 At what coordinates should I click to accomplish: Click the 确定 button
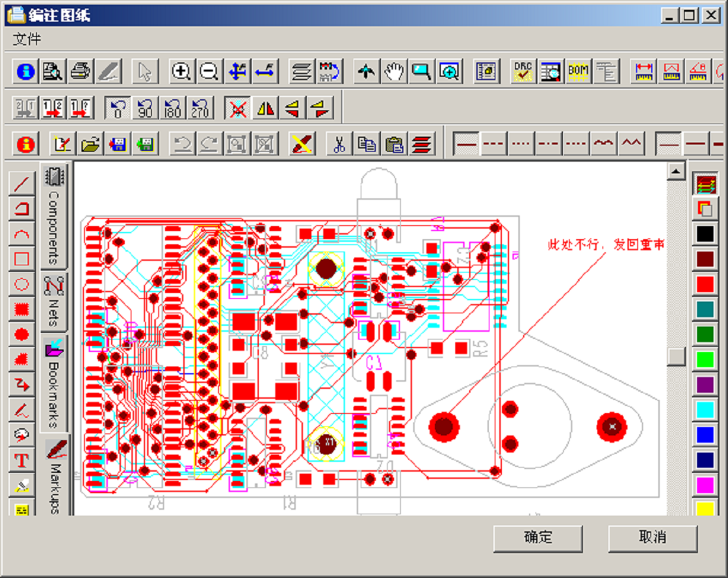pyautogui.click(x=537, y=538)
